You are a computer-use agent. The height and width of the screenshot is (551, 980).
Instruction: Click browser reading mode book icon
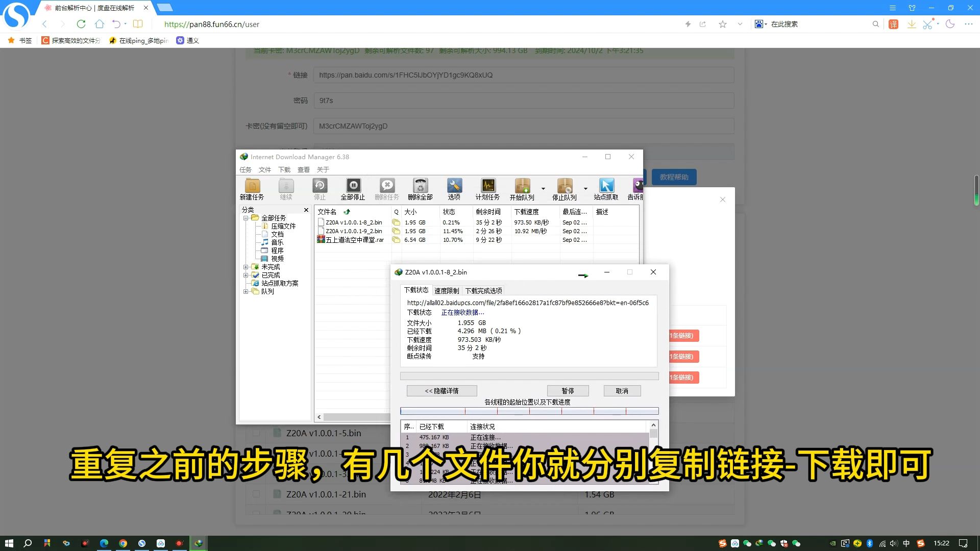(138, 24)
